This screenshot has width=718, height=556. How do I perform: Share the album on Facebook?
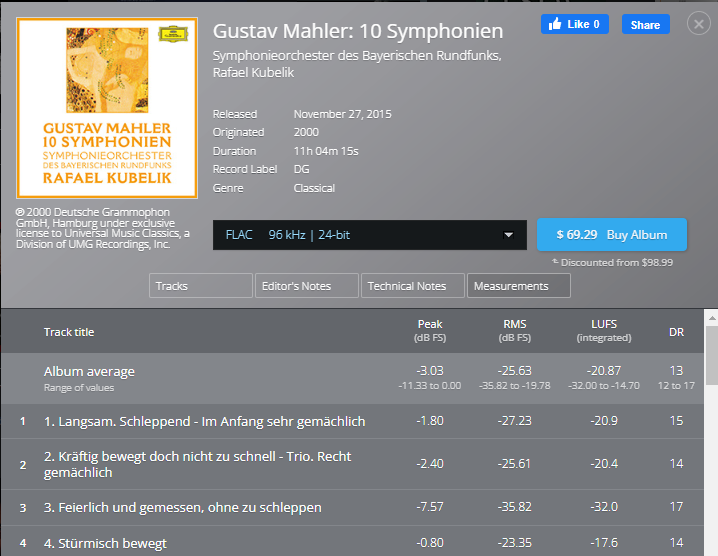645,24
